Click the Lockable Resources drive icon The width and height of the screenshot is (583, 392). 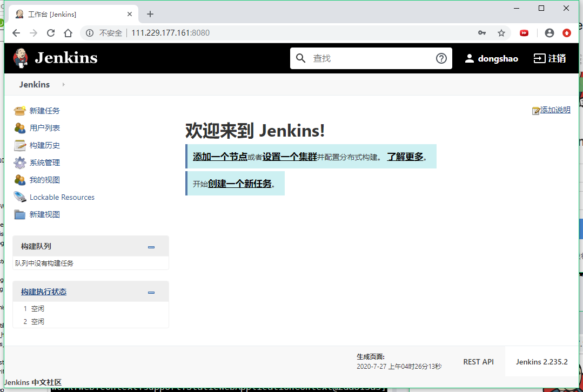coord(19,197)
